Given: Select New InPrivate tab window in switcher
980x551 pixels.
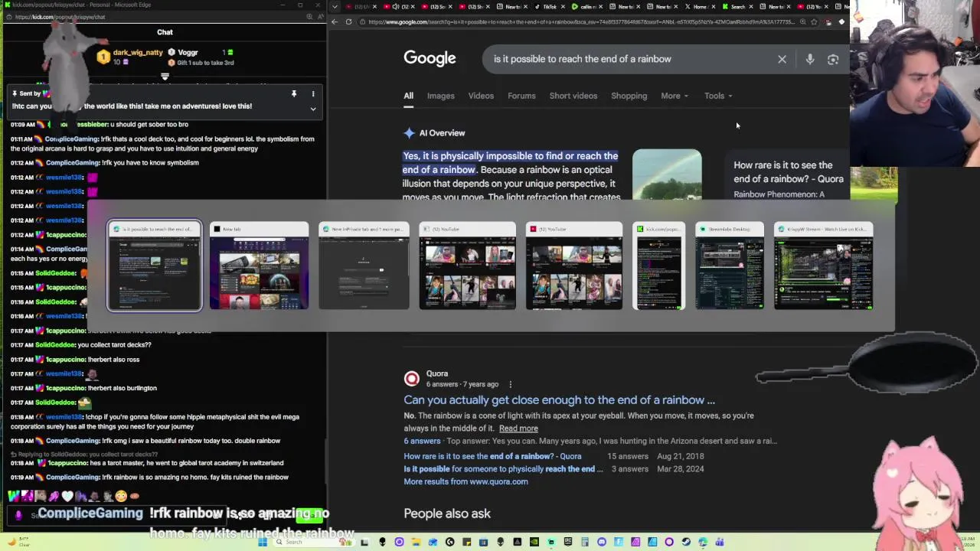Looking at the screenshot, I should (x=364, y=266).
